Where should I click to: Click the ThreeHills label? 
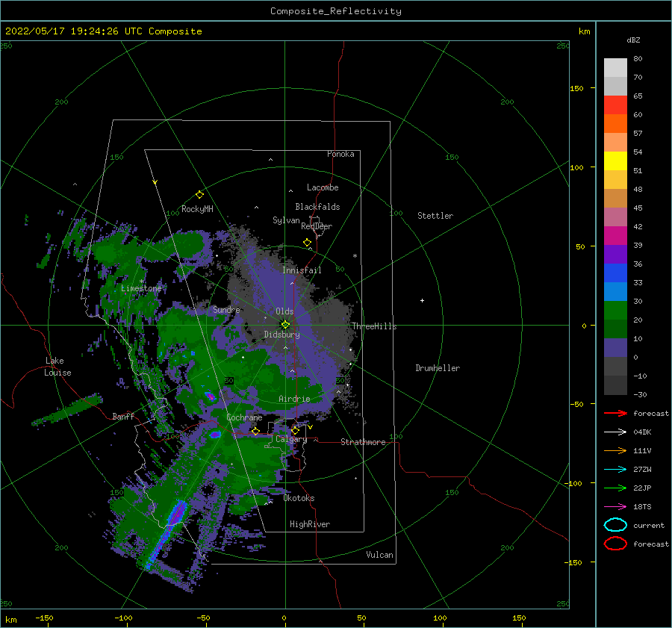[x=374, y=326]
